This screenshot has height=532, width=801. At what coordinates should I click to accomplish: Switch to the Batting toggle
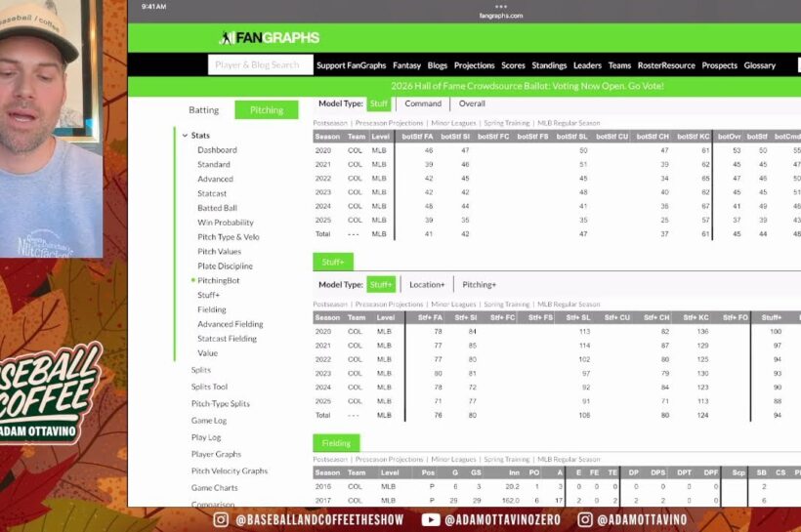point(204,110)
